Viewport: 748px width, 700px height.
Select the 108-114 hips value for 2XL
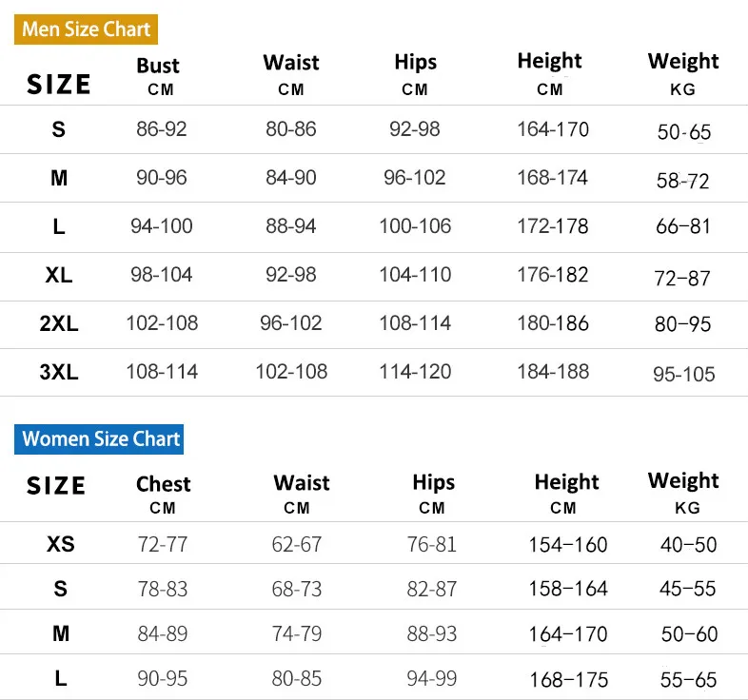pyautogui.click(x=415, y=322)
